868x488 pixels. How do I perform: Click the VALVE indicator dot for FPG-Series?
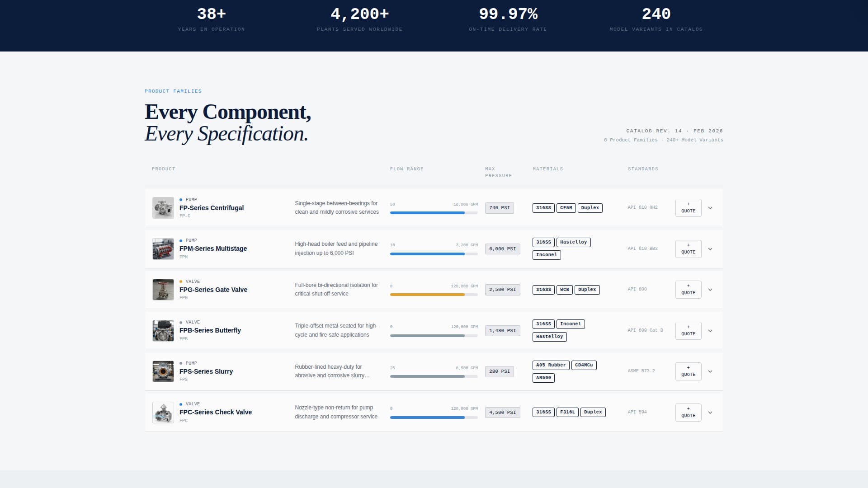pos(181,281)
